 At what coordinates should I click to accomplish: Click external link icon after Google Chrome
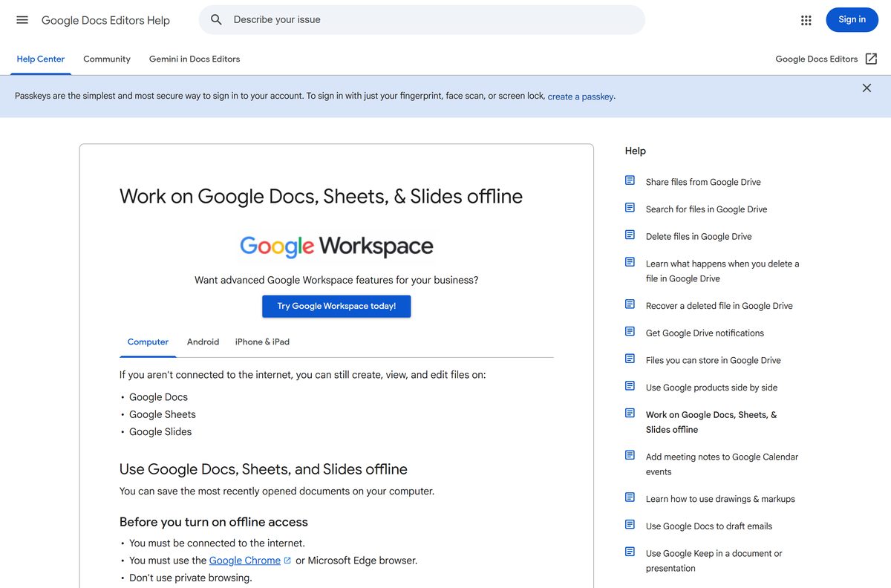287,561
